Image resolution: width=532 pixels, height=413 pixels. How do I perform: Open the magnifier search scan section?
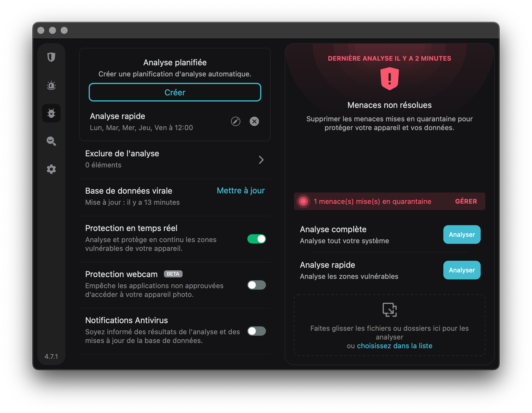(x=51, y=141)
